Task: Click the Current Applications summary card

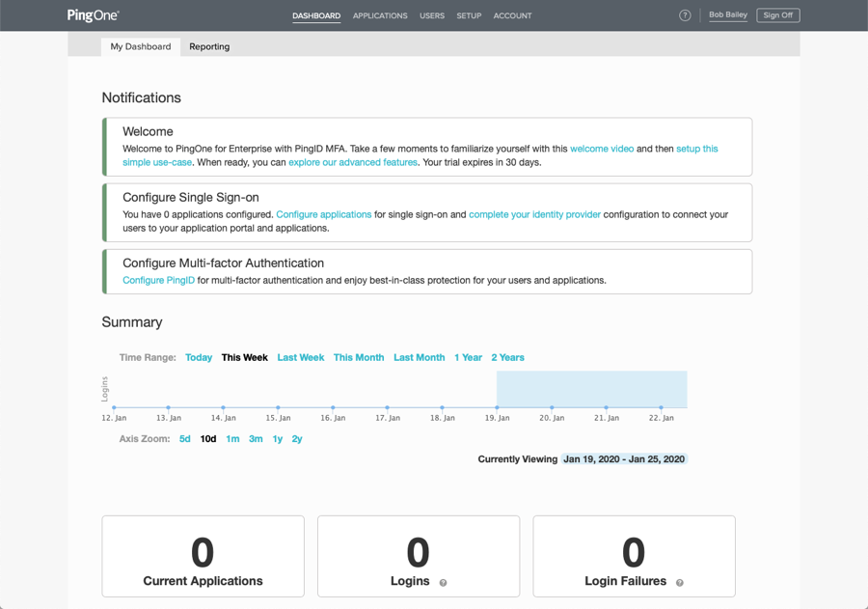Action: pyautogui.click(x=203, y=556)
